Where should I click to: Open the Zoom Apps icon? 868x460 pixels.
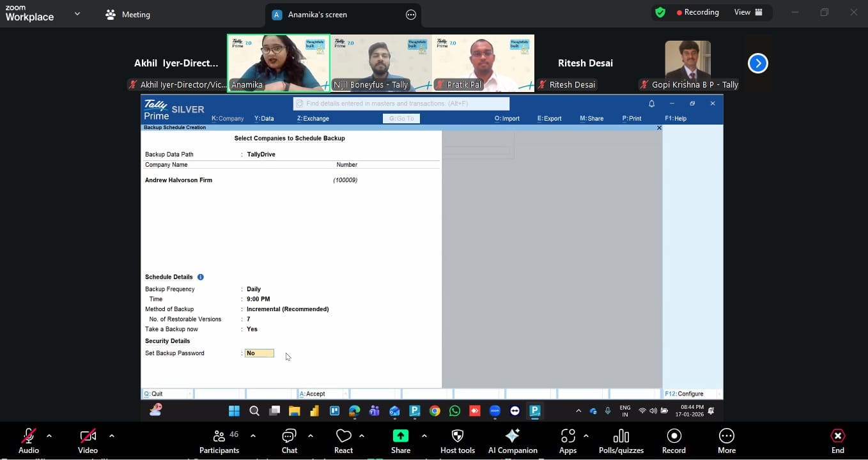[568, 440]
